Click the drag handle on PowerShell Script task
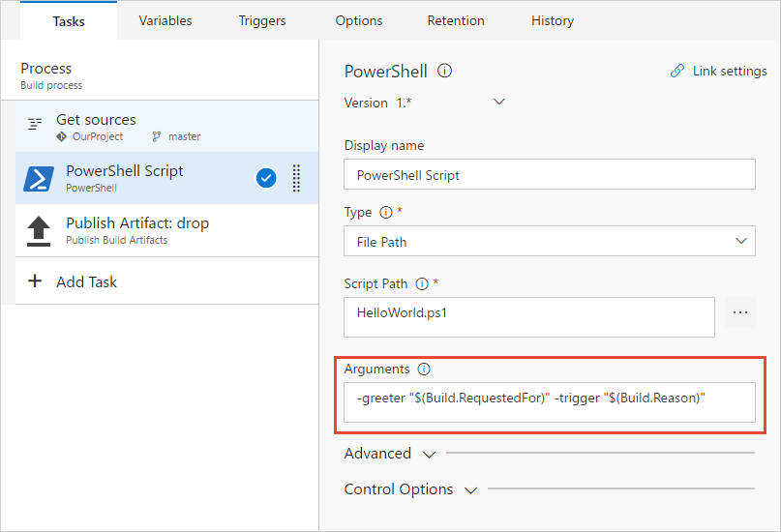This screenshot has height=532, width=781. [x=296, y=178]
